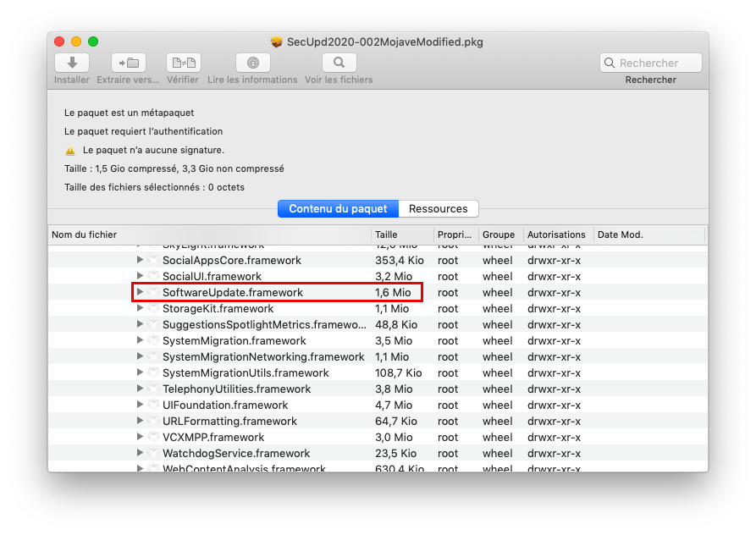Image resolution: width=756 pixels, height=535 pixels.
Task: Select the SoftwareUpdate.framework row name
Action: [233, 293]
